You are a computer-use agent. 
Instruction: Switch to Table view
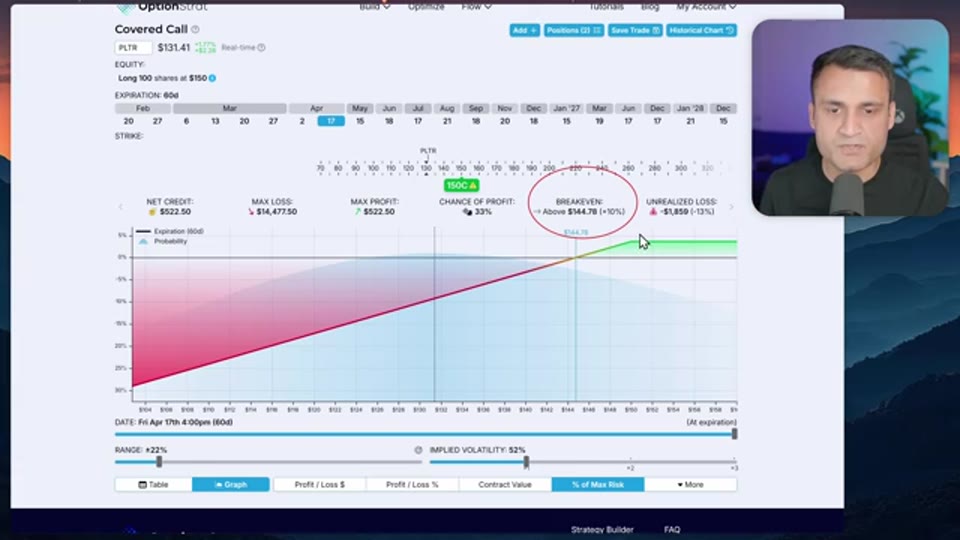click(x=153, y=484)
